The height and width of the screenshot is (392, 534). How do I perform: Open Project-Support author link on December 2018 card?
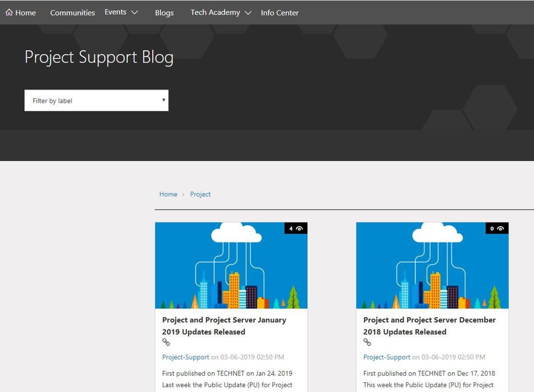pyautogui.click(x=386, y=357)
